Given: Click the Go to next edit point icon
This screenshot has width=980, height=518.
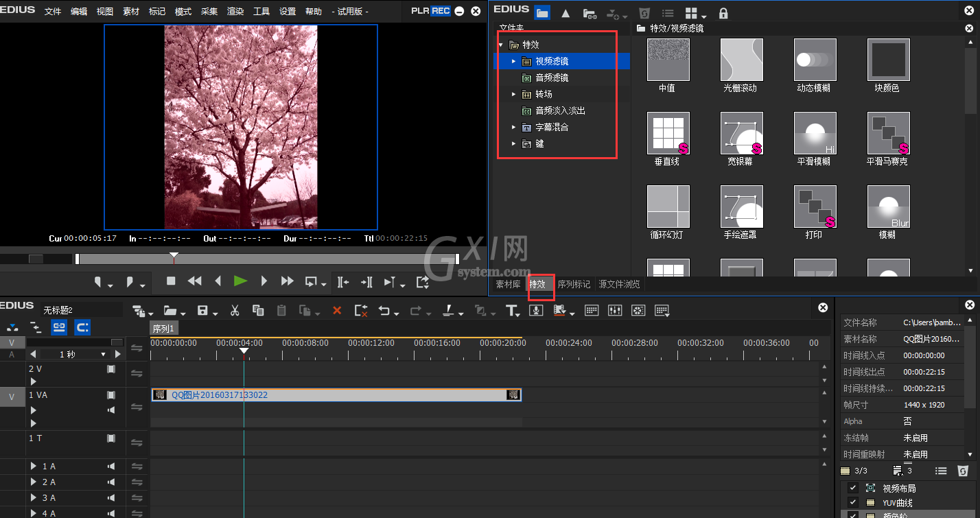Looking at the screenshot, I should tap(366, 281).
